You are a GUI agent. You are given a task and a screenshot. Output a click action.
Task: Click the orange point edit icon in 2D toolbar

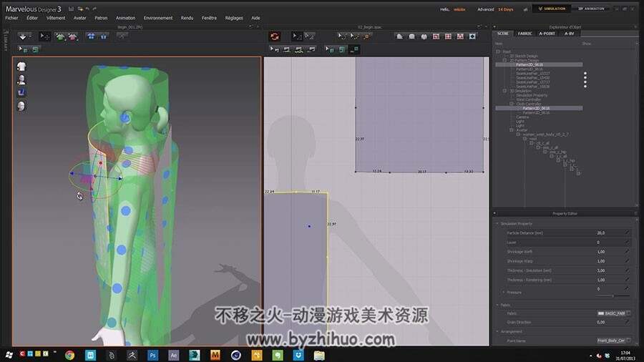tap(367, 36)
